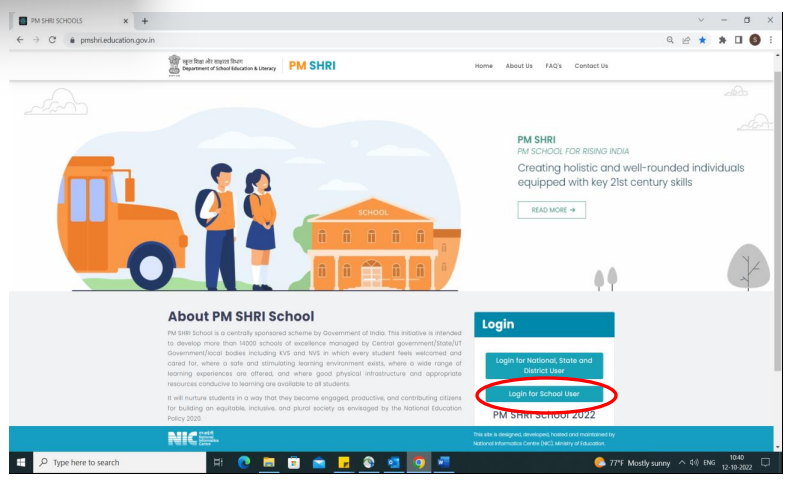Open the Windows Start button
This screenshot has height=486, width=785.
(x=21, y=462)
